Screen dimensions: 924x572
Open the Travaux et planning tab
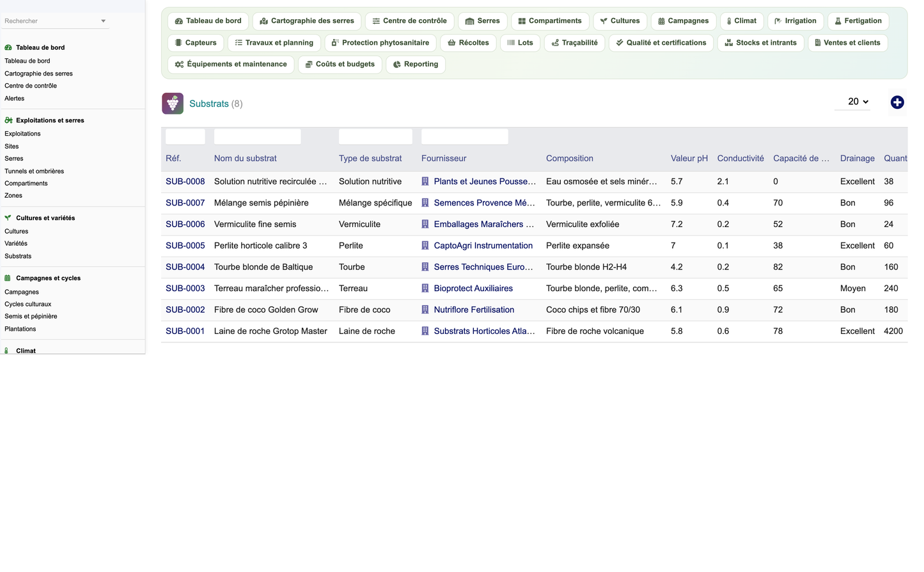[x=274, y=43]
